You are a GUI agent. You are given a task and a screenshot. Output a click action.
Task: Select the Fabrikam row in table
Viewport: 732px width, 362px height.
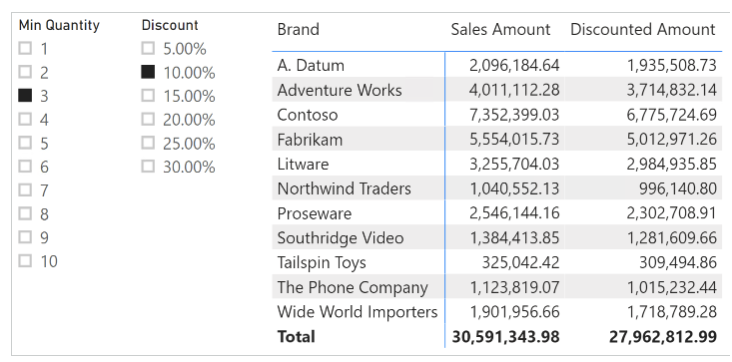point(497,139)
